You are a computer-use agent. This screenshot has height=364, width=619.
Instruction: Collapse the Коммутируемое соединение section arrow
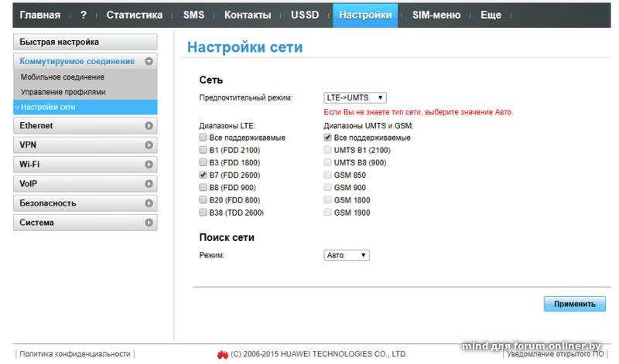click(x=149, y=61)
